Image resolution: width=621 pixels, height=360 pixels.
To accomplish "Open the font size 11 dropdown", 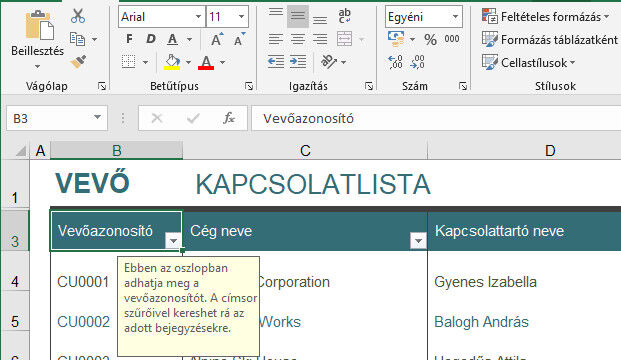I will coord(241,17).
